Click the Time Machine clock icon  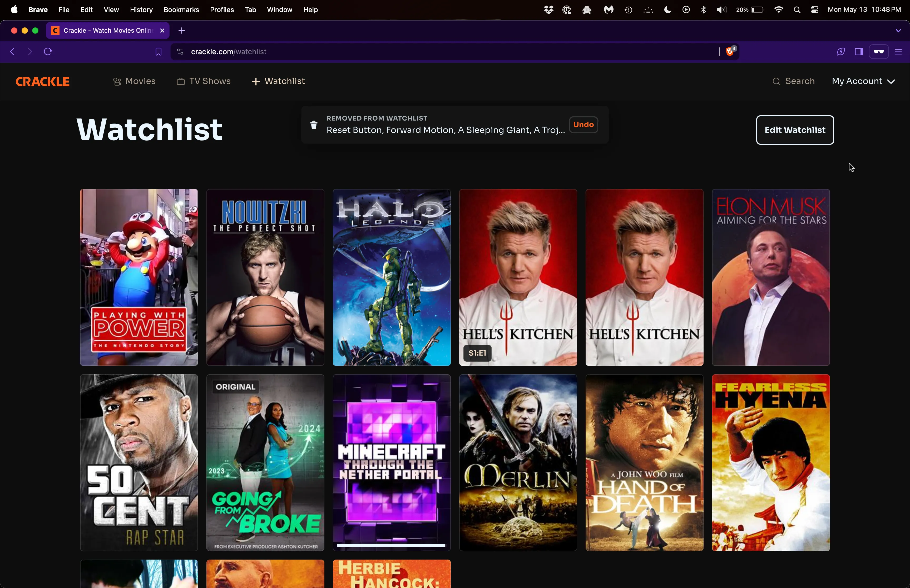pyautogui.click(x=628, y=10)
